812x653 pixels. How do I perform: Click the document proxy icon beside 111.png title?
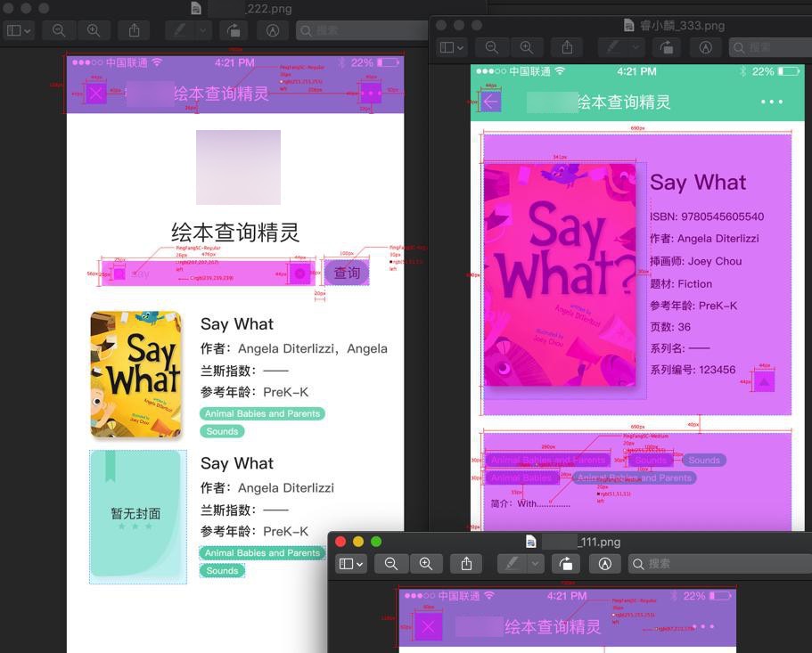tap(531, 542)
